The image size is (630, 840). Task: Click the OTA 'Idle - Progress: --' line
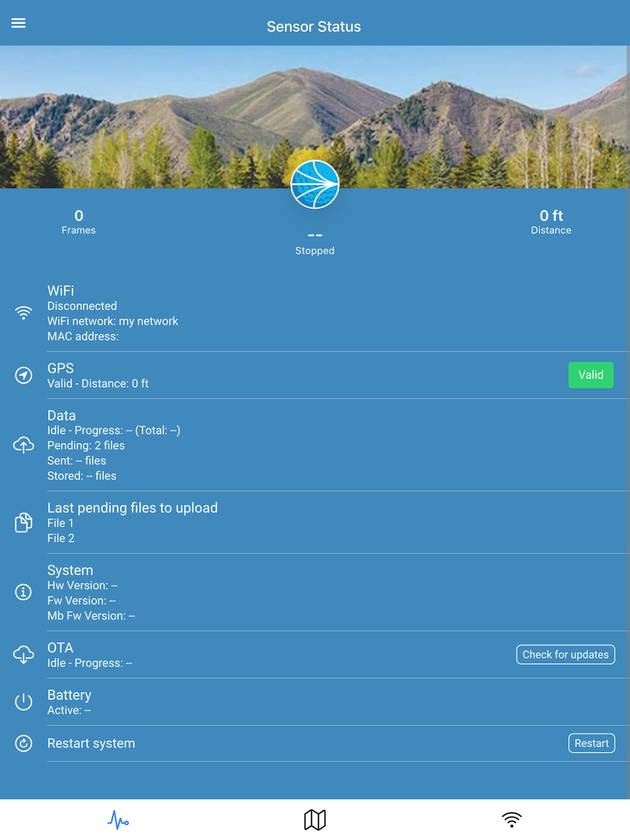click(90, 663)
